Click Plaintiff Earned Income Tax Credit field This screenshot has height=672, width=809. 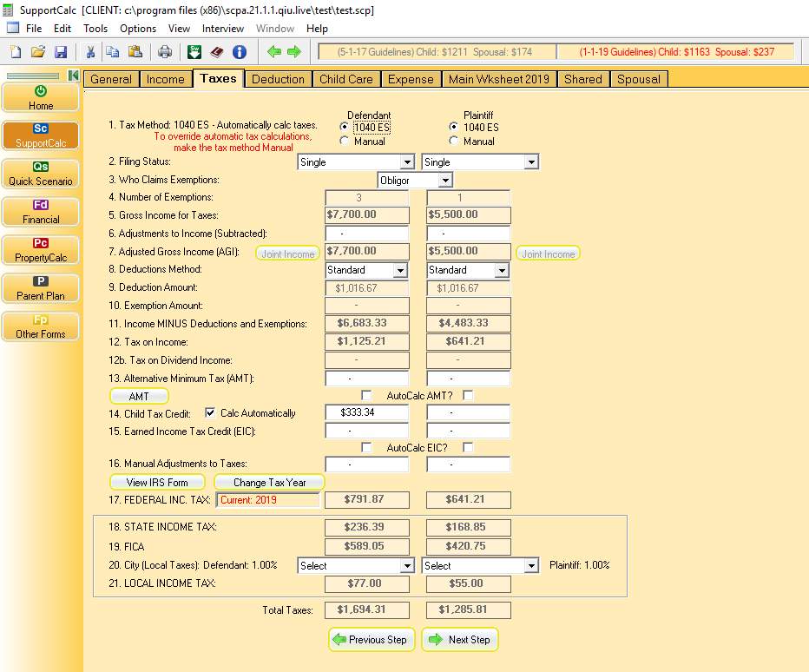coord(469,431)
